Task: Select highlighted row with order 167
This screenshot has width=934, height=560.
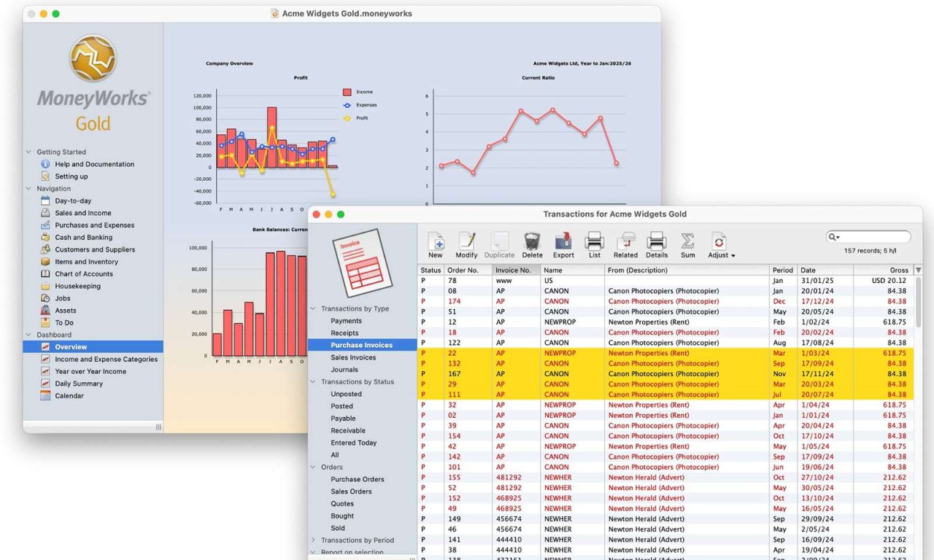Action: tap(666, 374)
